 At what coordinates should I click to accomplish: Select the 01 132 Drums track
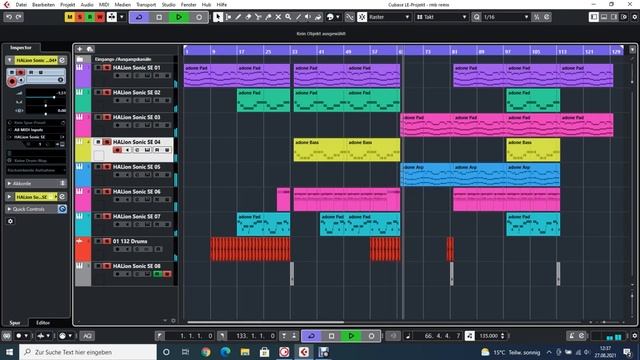point(130,241)
